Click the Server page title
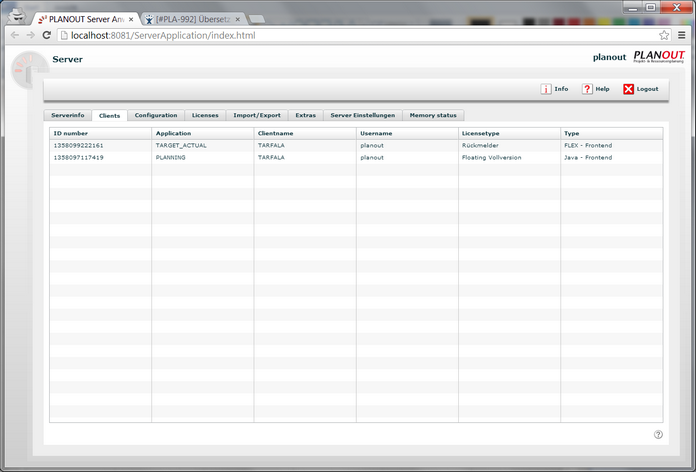 67,59
